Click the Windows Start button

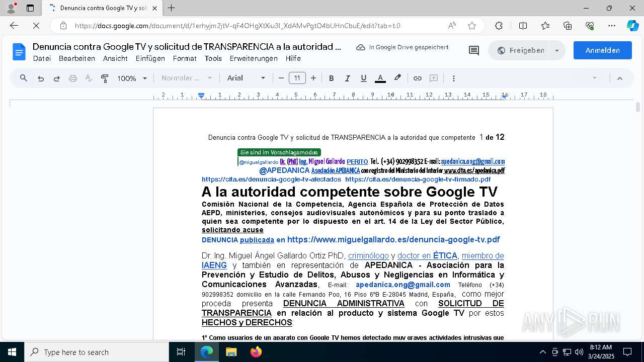pyautogui.click(x=12, y=352)
